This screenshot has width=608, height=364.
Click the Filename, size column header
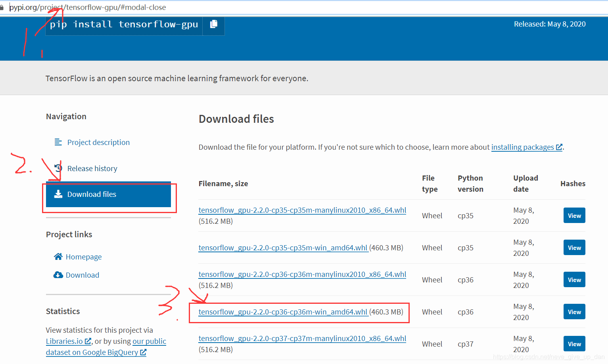click(x=223, y=183)
